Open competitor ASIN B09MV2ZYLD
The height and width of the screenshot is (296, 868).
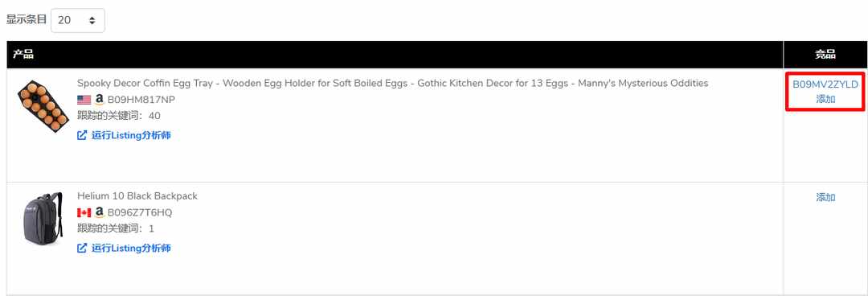825,84
